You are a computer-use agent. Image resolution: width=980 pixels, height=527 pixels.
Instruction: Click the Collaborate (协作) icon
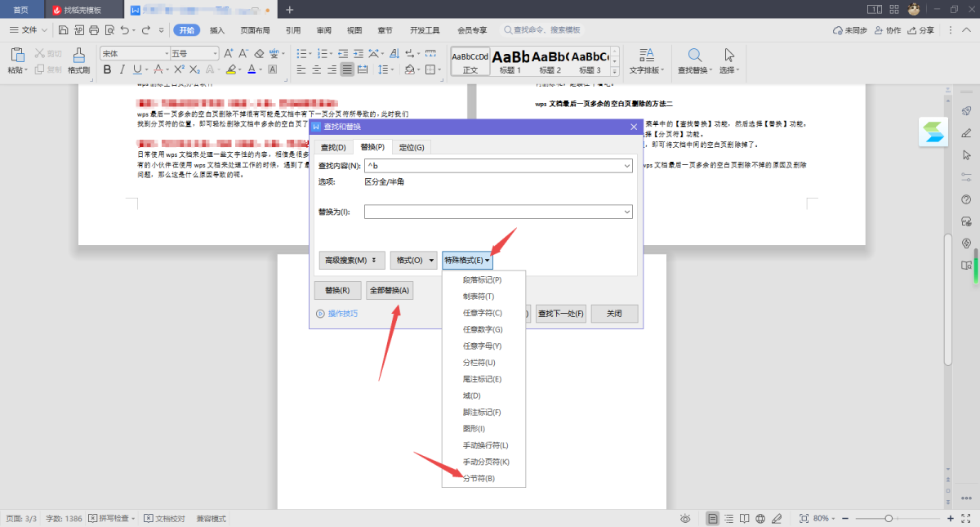888,30
